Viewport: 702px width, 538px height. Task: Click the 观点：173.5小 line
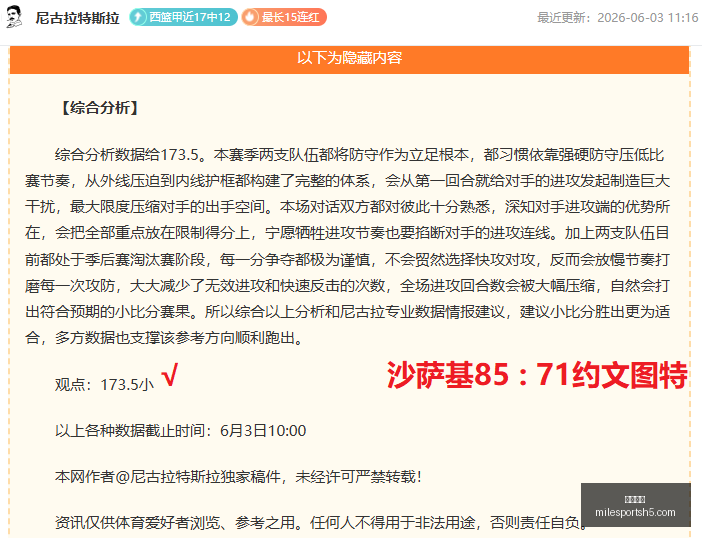click(104, 384)
